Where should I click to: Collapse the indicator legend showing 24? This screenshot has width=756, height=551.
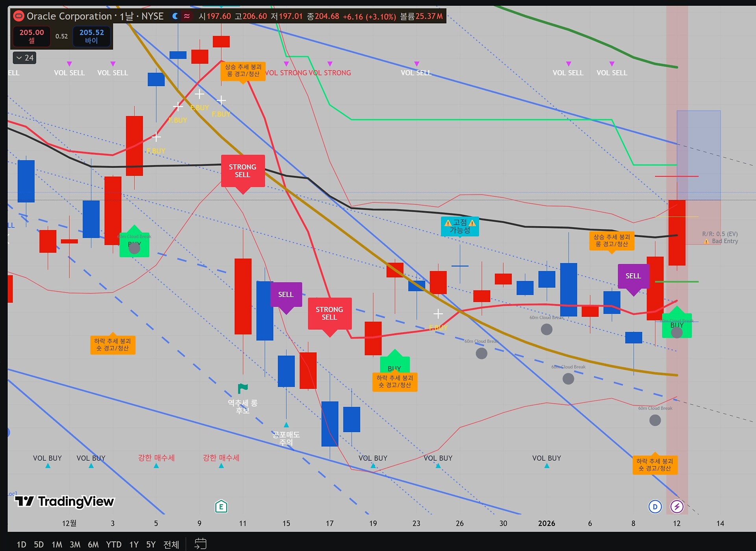click(24, 58)
